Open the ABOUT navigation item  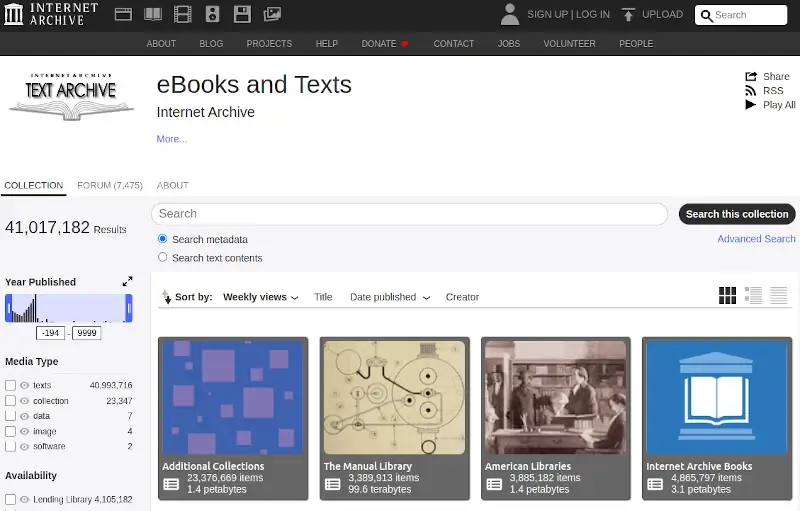pyautogui.click(x=161, y=44)
